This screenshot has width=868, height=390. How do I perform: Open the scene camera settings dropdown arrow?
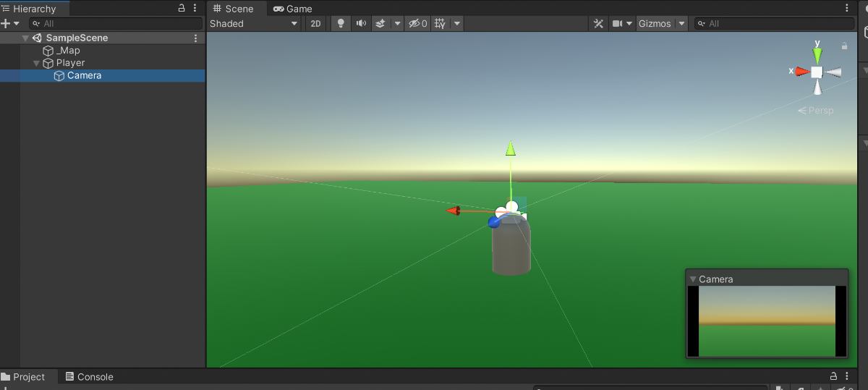[629, 23]
